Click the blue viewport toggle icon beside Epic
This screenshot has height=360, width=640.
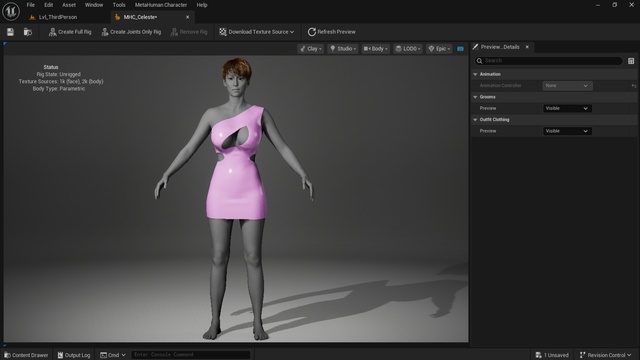point(460,49)
